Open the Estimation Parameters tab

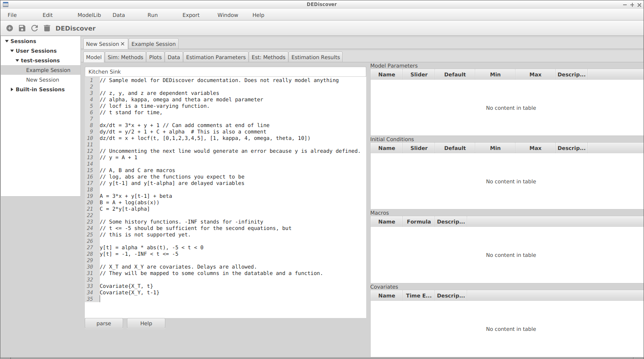pyautogui.click(x=216, y=57)
